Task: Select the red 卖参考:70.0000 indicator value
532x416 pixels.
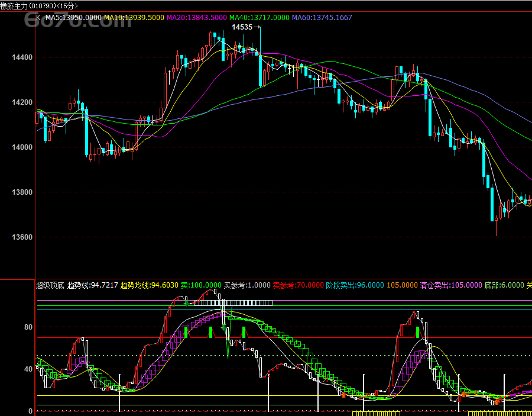Action: point(299,285)
